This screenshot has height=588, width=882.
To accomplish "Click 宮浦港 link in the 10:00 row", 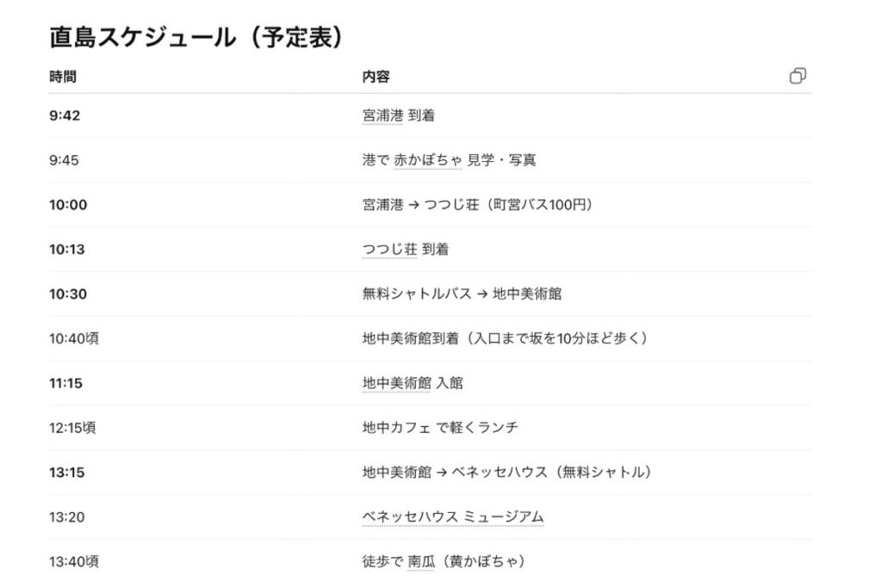I will point(382,205).
